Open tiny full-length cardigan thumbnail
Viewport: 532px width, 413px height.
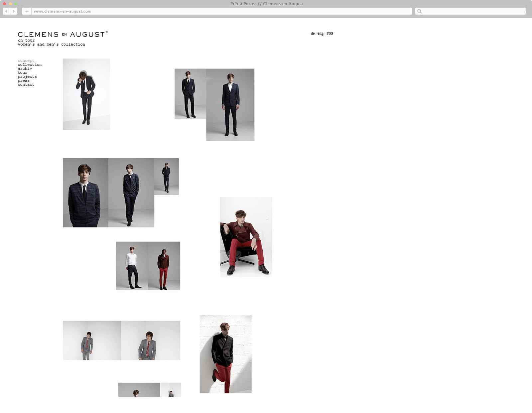167,177
